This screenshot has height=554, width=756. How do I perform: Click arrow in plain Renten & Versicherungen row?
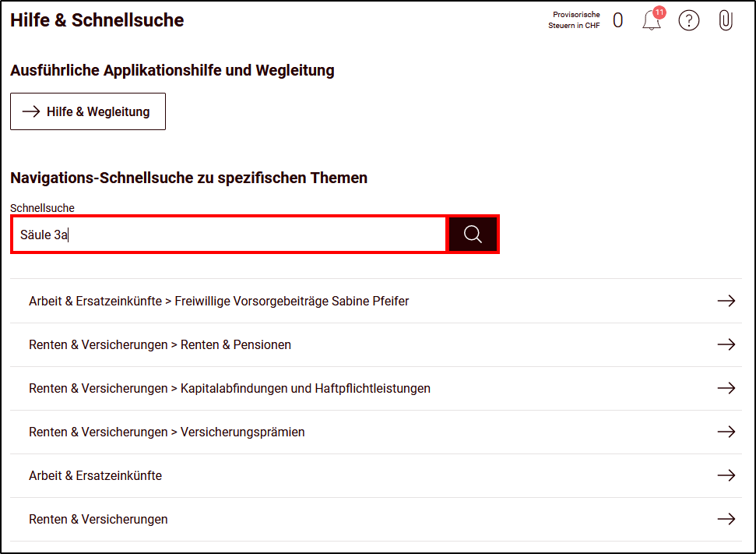pyautogui.click(x=726, y=519)
